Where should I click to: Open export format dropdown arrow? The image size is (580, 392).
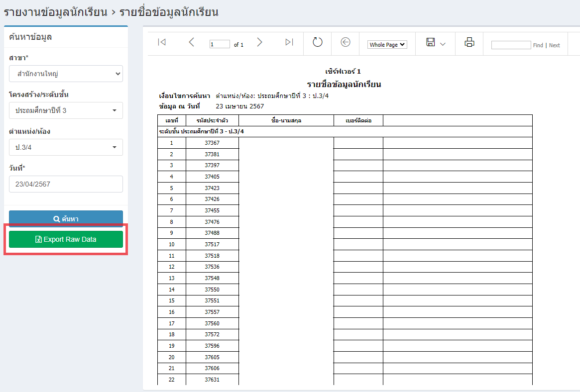pyautogui.click(x=443, y=44)
